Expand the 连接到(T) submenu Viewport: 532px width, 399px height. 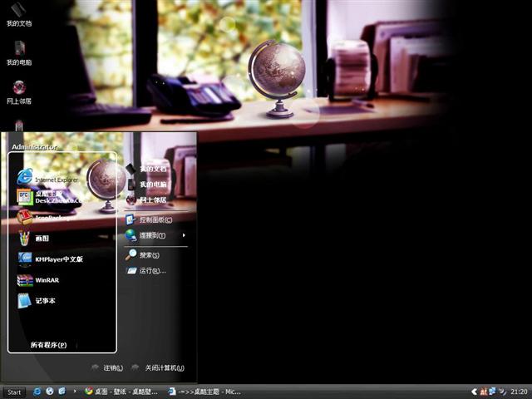155,235
